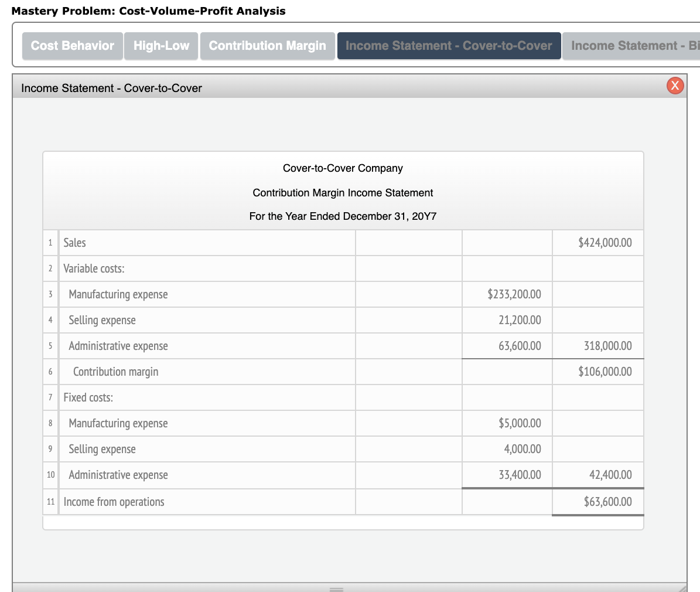Viewport: 700px width, 592px height.
Task: Select the Income from operations $63,600.00 cell
Action: pyautogui.click(x=597, y=501)
